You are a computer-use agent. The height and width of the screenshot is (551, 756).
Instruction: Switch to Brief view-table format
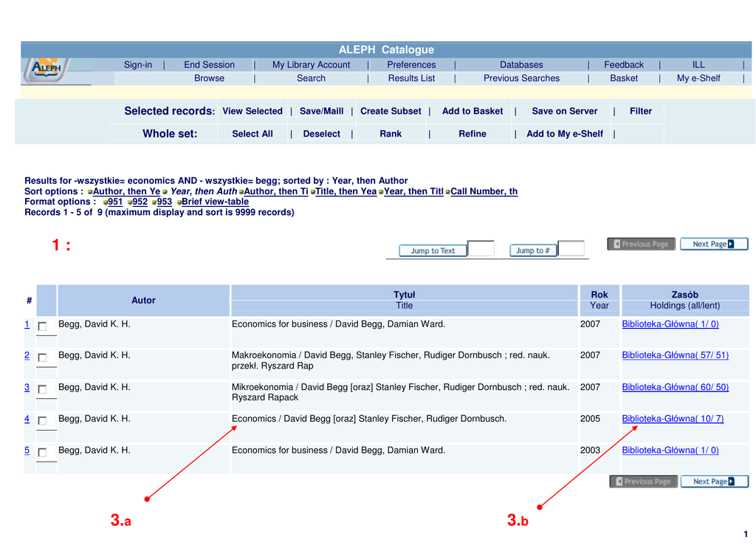click(x=215, y=202)
